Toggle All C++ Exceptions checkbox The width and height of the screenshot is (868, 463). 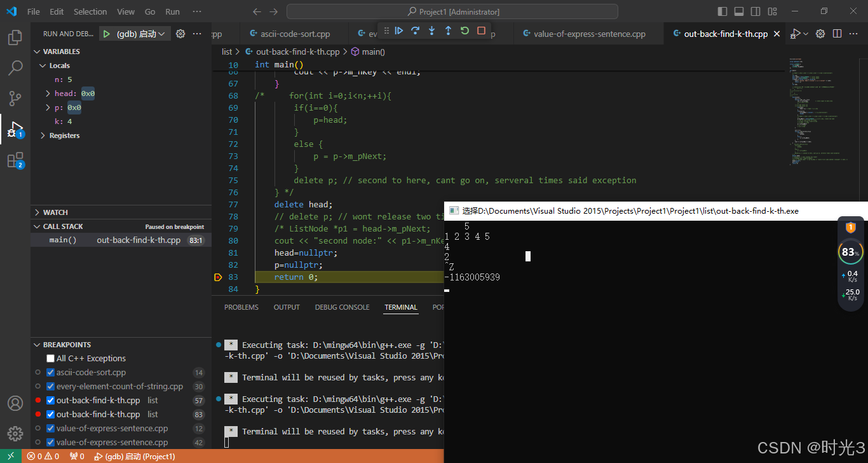51,358
